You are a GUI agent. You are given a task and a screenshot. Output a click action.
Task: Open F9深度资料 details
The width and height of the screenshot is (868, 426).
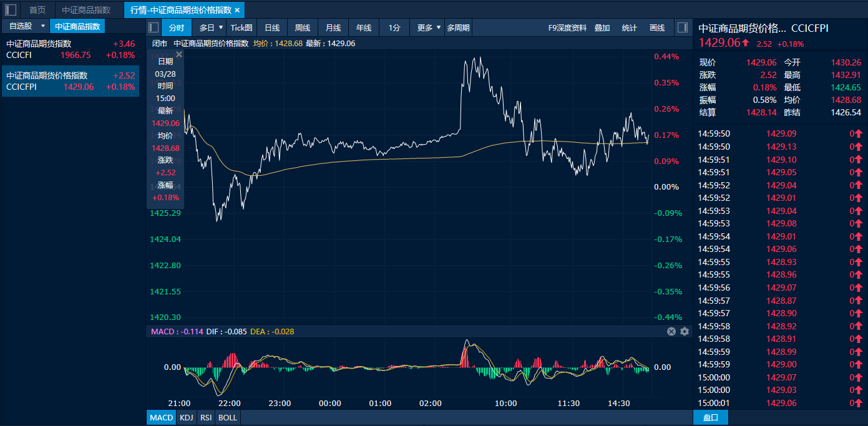click(567, 27)
